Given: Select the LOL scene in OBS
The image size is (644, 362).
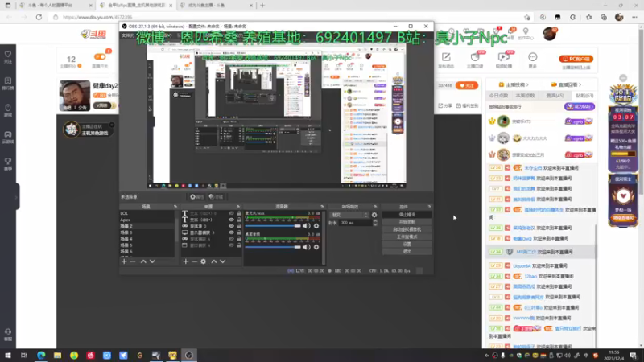Looking at the screenshot, I should (x=147, y=213).
